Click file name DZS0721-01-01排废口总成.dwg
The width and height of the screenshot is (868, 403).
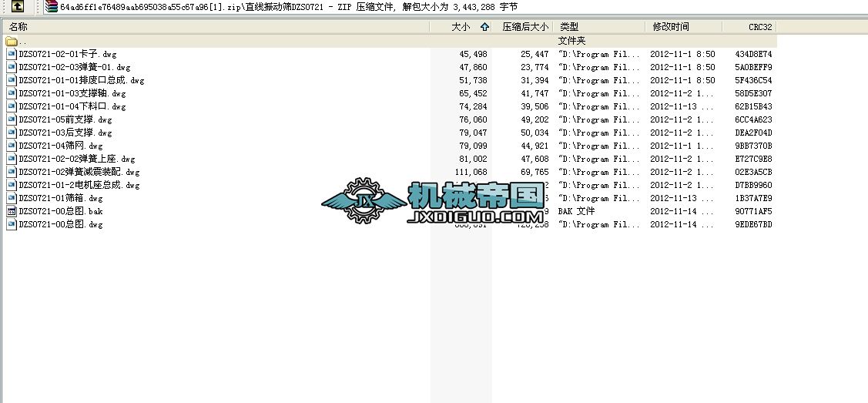[82, 80]
